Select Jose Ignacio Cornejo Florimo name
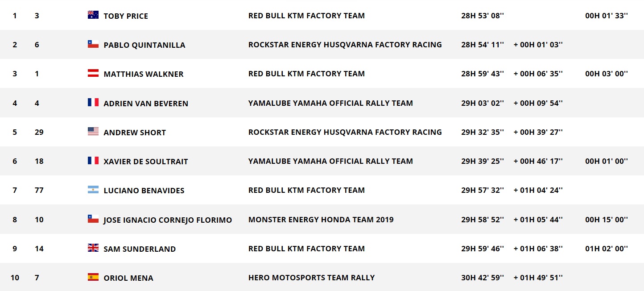This screenshot has width=644, height=291. coord(168,220)
